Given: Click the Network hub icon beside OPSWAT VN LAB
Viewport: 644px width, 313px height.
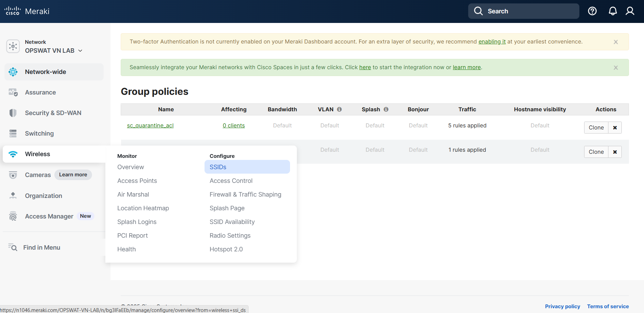Looking at the screenshot, I should click(x=13, y=46).
